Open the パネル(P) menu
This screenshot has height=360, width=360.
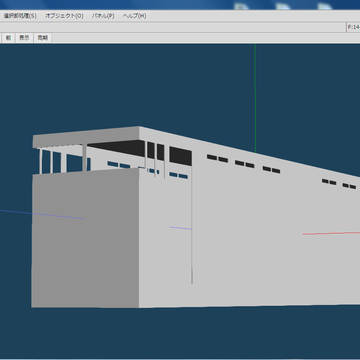[x=103, y=16]
